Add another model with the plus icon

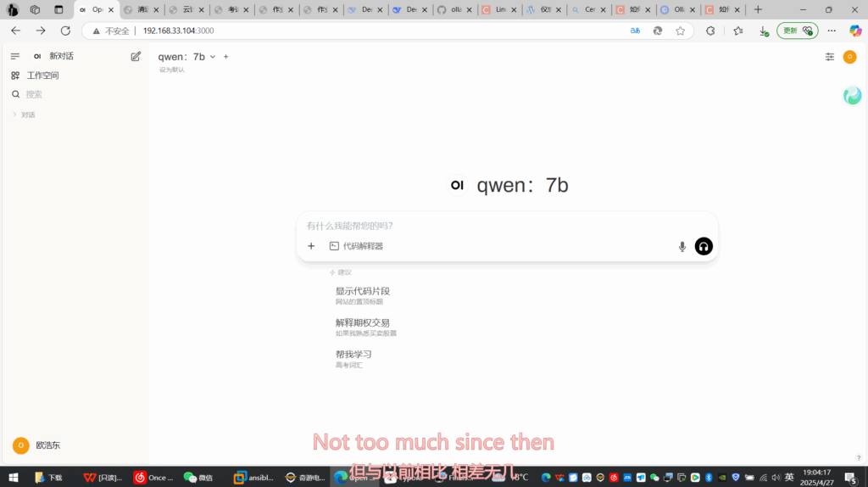[x=225, y=57]
